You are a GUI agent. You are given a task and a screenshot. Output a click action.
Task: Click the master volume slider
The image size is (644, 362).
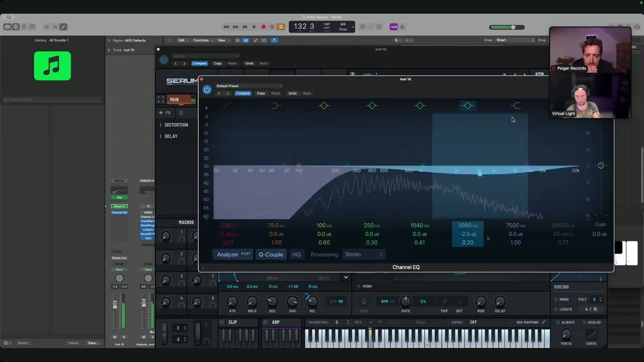click(507, 27)
